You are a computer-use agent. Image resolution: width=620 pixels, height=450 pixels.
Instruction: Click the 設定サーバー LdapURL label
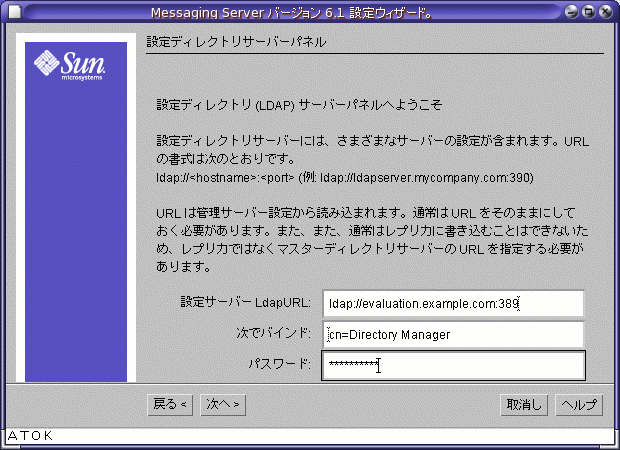coord(245,302)
